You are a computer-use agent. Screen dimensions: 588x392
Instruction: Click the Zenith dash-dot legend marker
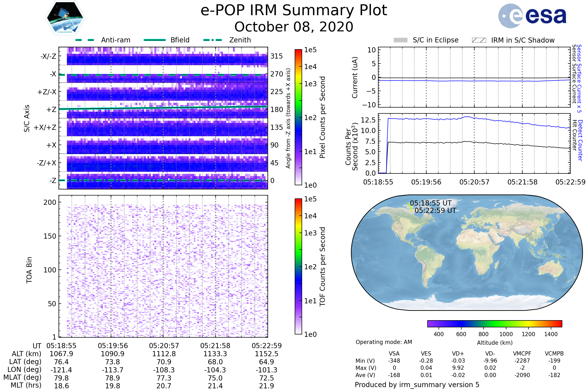212,40
